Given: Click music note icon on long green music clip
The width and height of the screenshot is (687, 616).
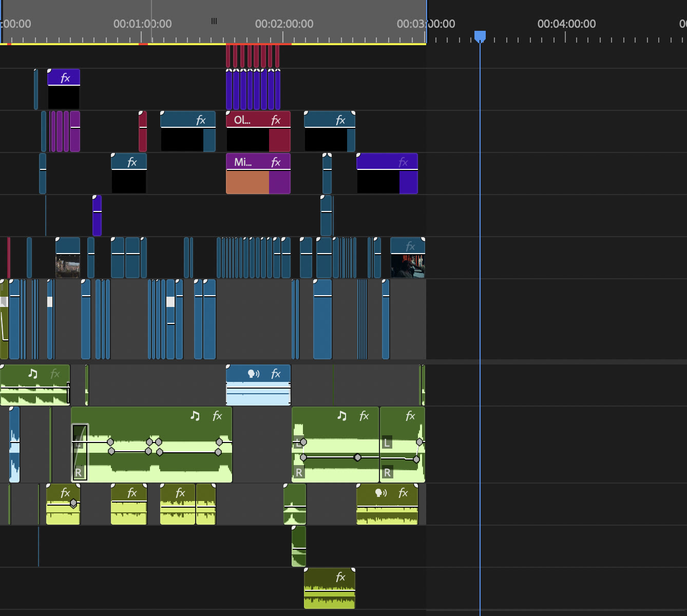Looking at the screenshot, I should (195, 416).
